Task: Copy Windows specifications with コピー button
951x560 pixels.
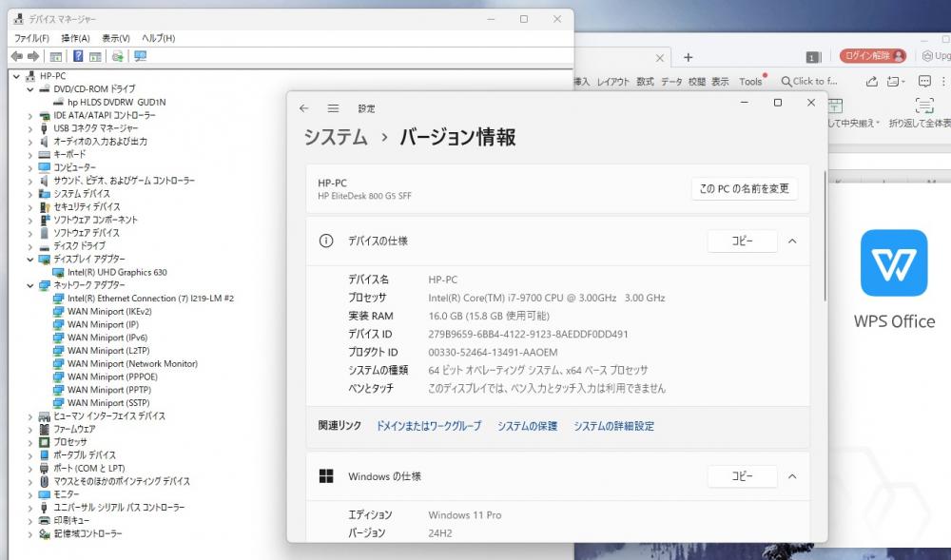Action: (743, 476)
